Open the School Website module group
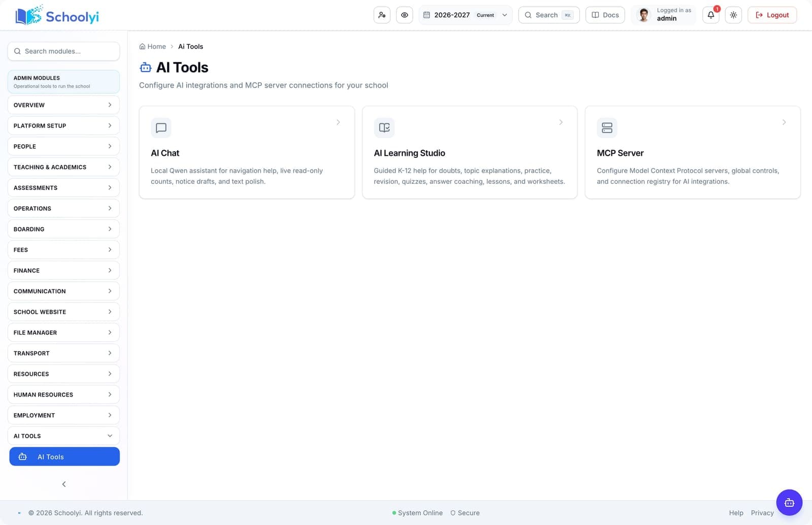The height and width of the screenshot is (525, 812). point(63,312)
